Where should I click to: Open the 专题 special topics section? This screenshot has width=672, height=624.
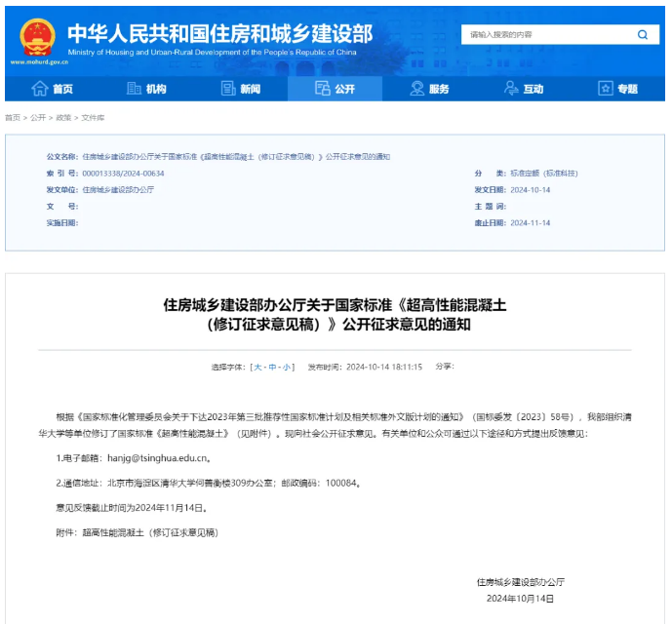point(617,89)
